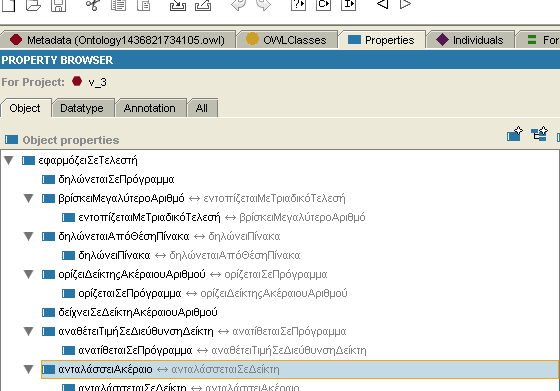Click the highlighted ανταλάσσειΑκέραιο property name
The height and width of the screenshot is (391, 560).
pos(105,369)
